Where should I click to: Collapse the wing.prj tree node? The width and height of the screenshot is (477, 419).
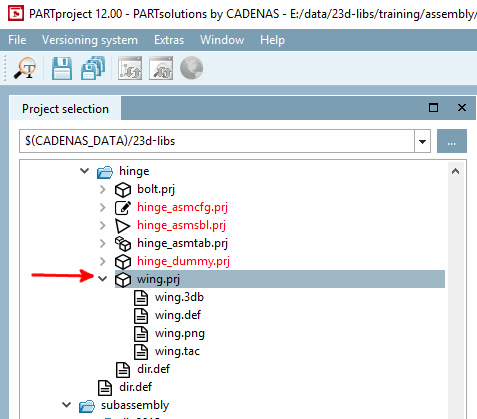tap(103, 279)
